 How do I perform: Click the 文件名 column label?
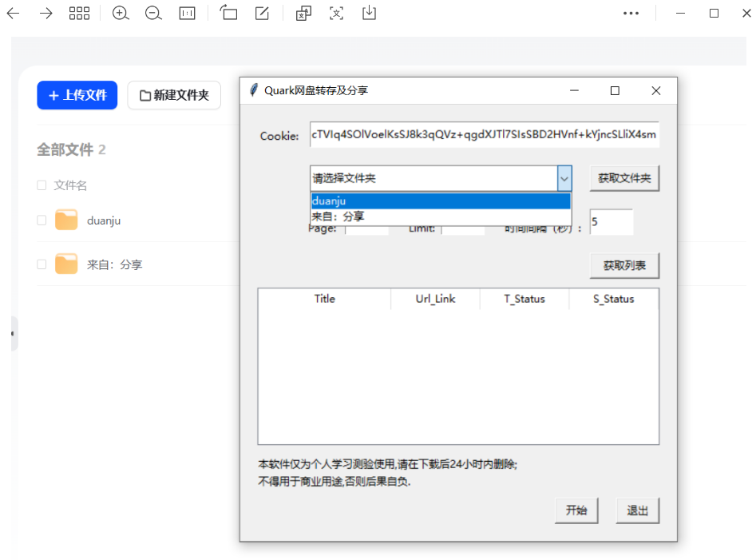point(70,185)
